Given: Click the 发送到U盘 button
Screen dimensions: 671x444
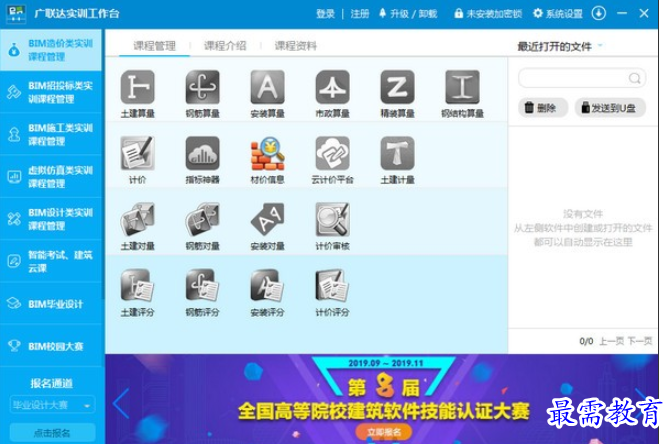Looking at the screenshot, I should click(x=609, y=108).
